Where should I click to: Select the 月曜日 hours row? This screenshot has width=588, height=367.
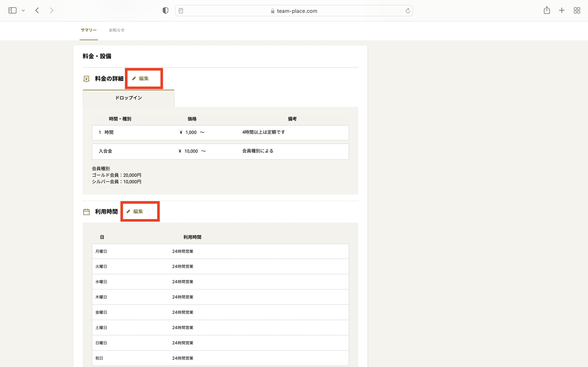click(220, 251)
